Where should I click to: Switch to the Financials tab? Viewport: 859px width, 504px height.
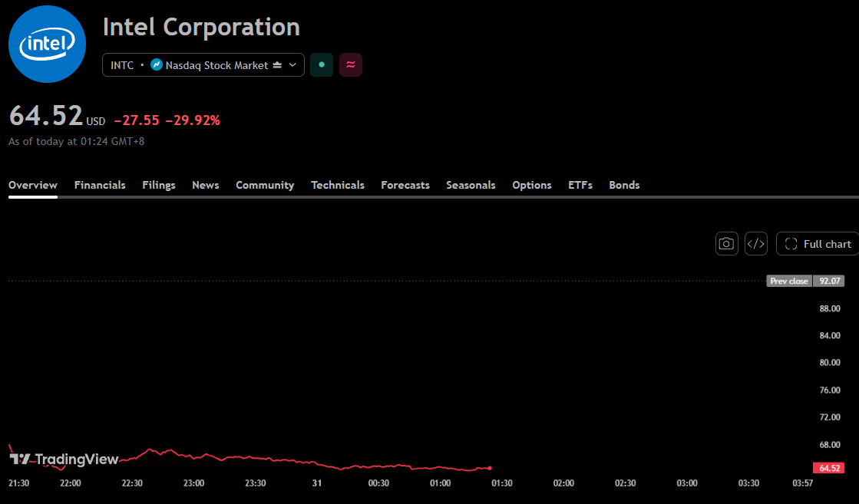point(100,185)
